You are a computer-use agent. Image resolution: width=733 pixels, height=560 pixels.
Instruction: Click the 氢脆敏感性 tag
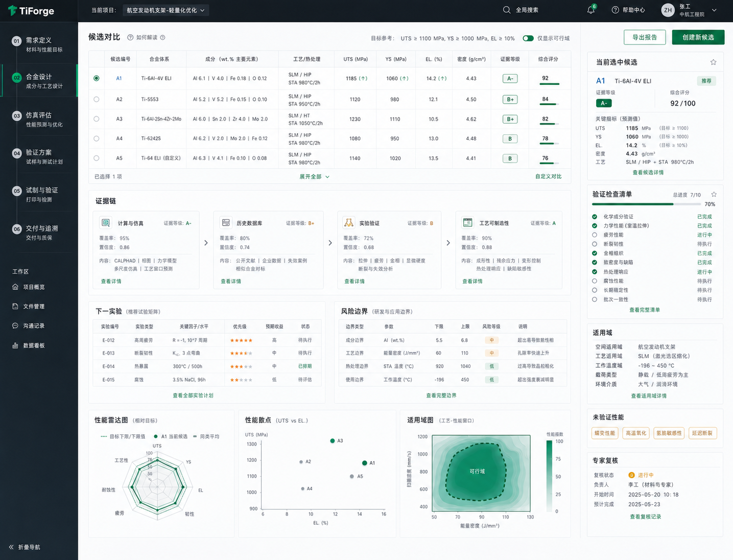(669, 433)
